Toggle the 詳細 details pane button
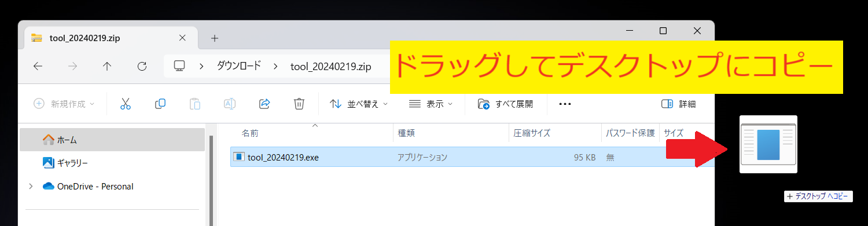This screenshot has height=226, width=868. coord(678,104)
